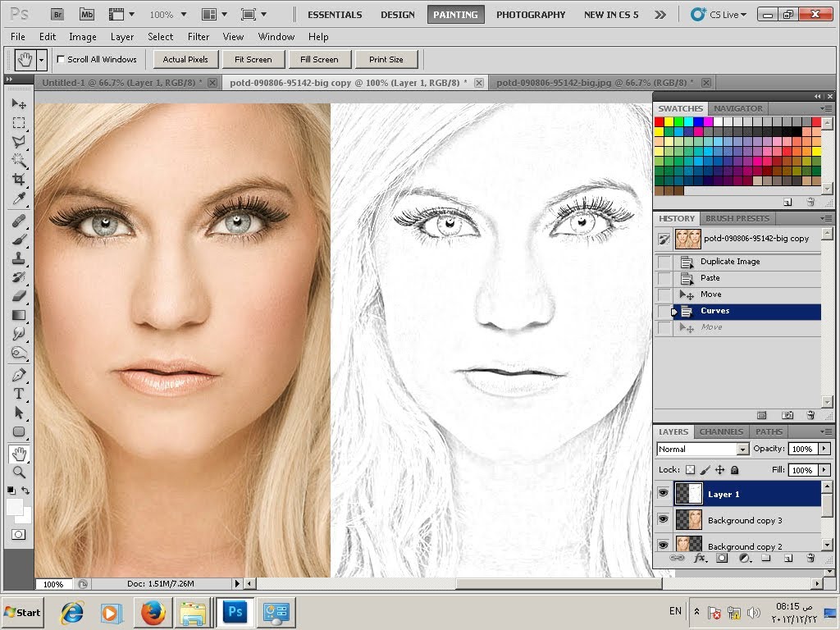Hide the Background copy 3 layer
840x630 pixels.
tap(663, 519)
